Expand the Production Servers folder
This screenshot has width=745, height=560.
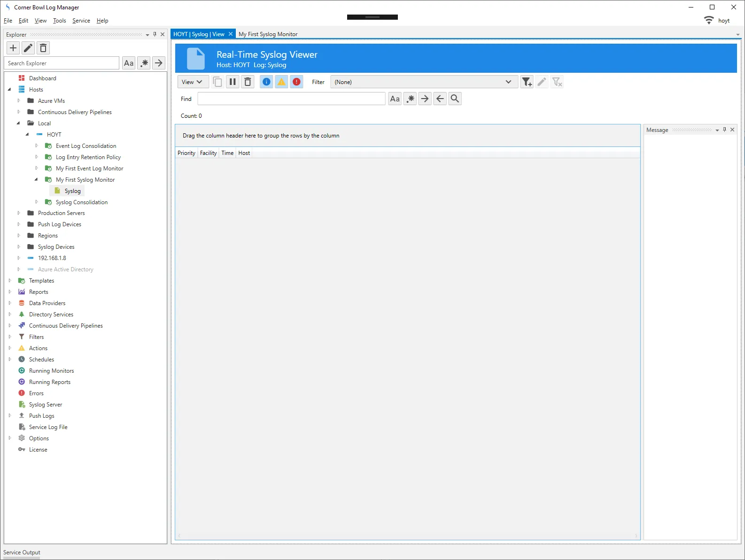tap(19, 213)
